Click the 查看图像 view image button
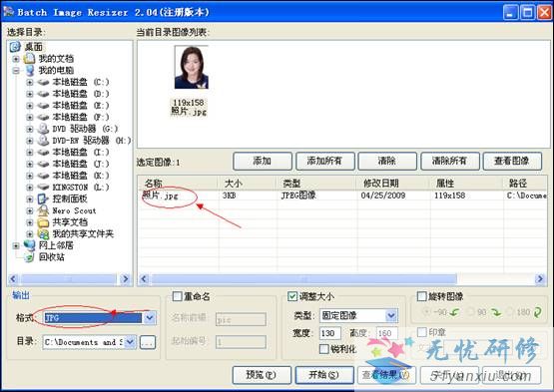Image resolution: width=554 pixels, height=392 pixels. click(512, 162)
